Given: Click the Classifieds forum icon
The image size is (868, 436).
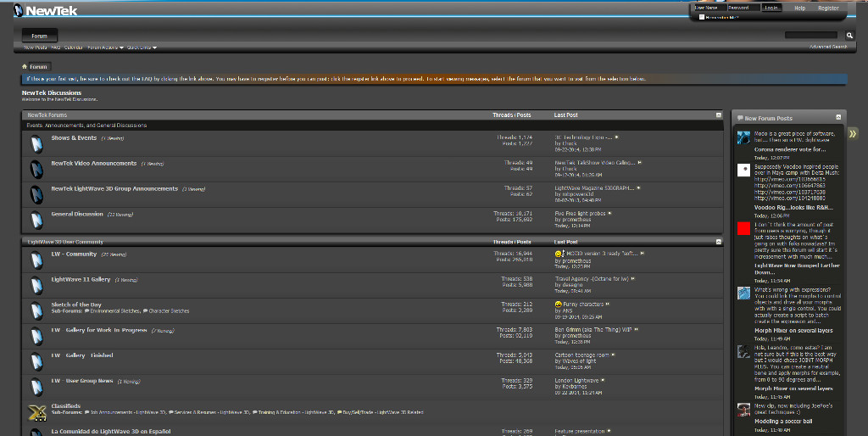Looking at the screenshot, I should pos(37,413).
